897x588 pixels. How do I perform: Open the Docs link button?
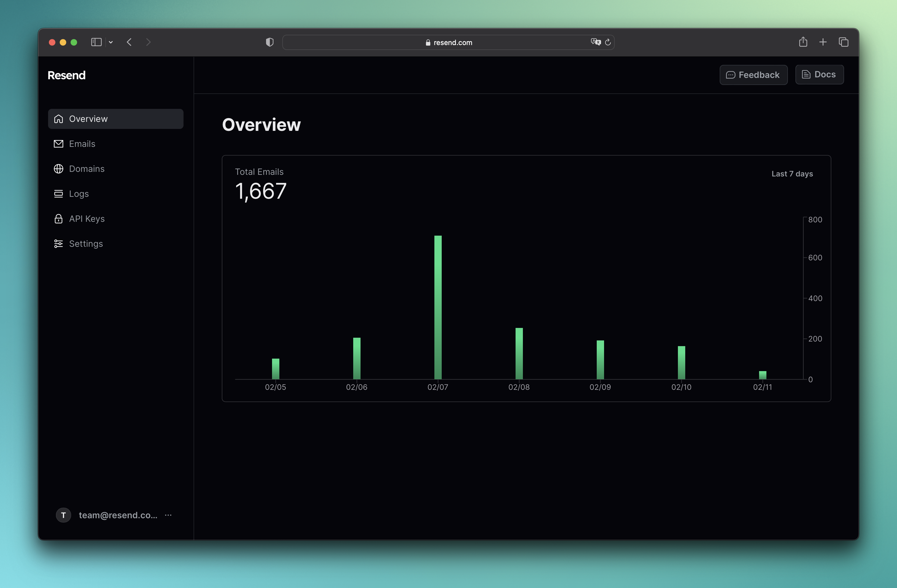coord(819,75)
